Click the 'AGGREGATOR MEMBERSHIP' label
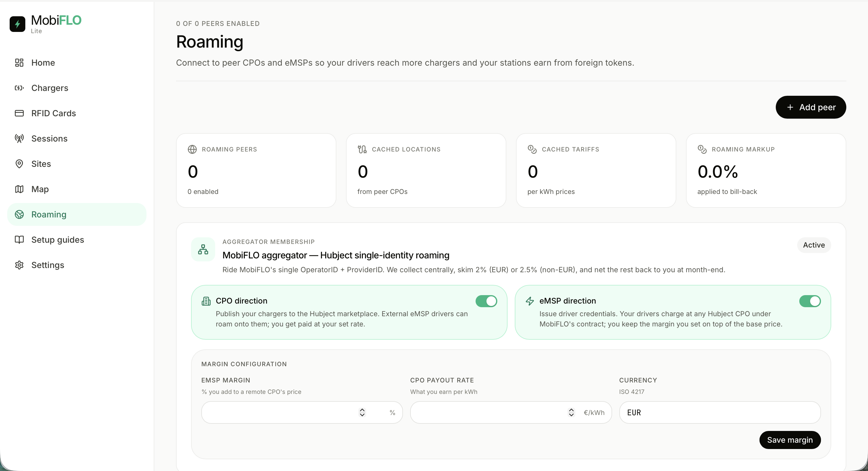The image size is (868, 471). tap(269, 242)
